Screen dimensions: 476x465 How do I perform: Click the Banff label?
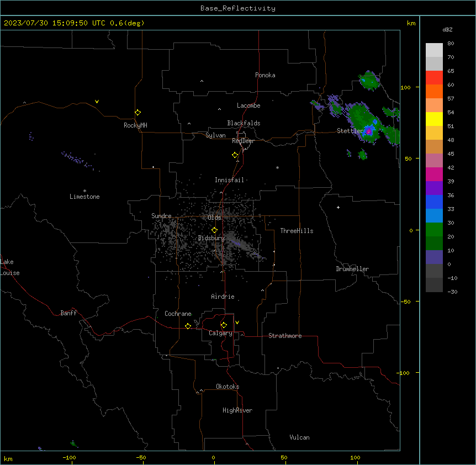(x=68, y=313)
